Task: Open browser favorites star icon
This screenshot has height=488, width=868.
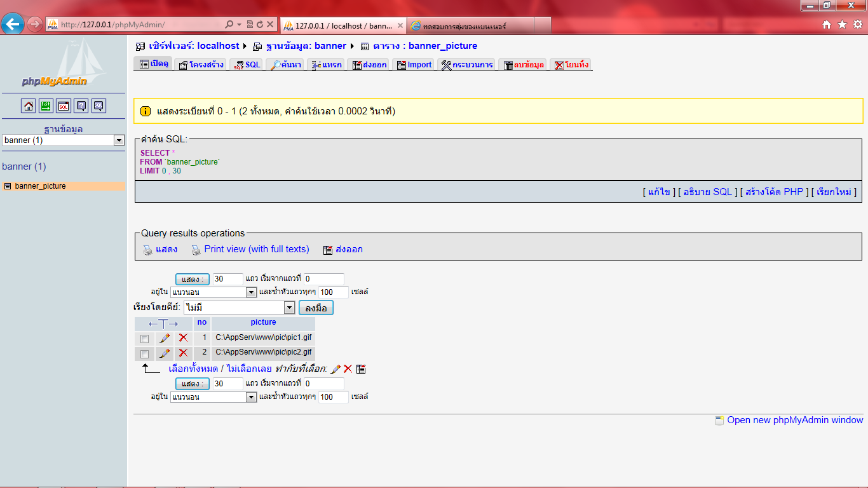Action: click(x=842, y=25)
